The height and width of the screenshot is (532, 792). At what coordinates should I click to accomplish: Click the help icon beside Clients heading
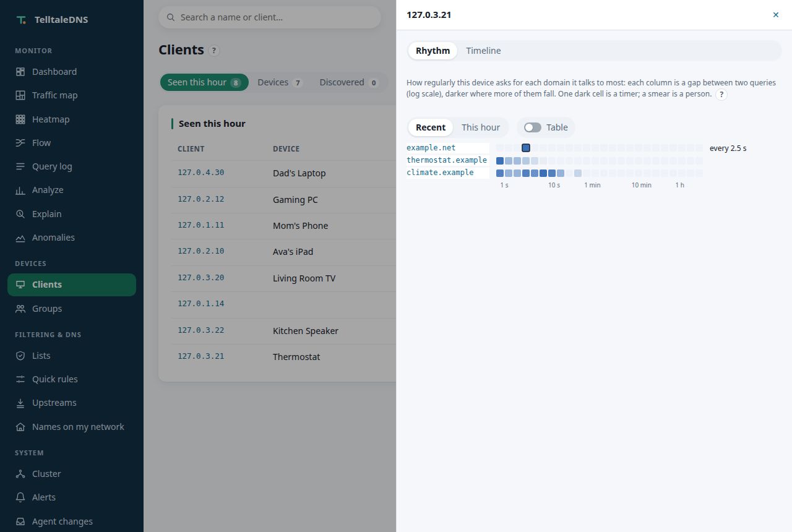(x=214, y=51)
